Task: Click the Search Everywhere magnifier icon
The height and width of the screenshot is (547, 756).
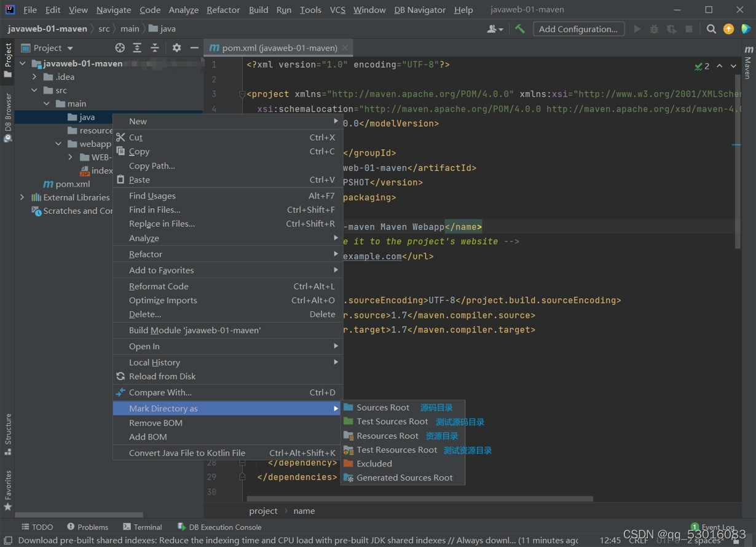Action: [711, 29]
